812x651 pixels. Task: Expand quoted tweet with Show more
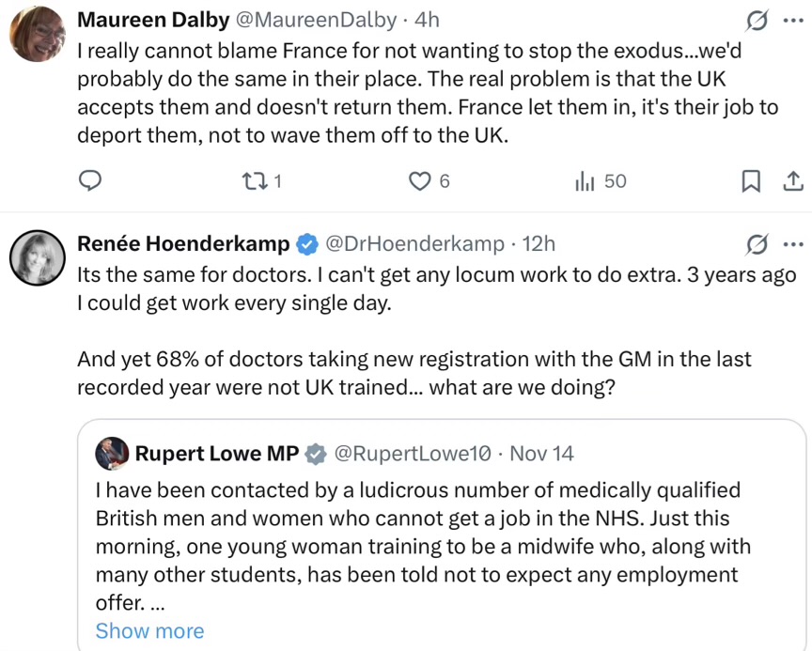(x=149, y=630)
